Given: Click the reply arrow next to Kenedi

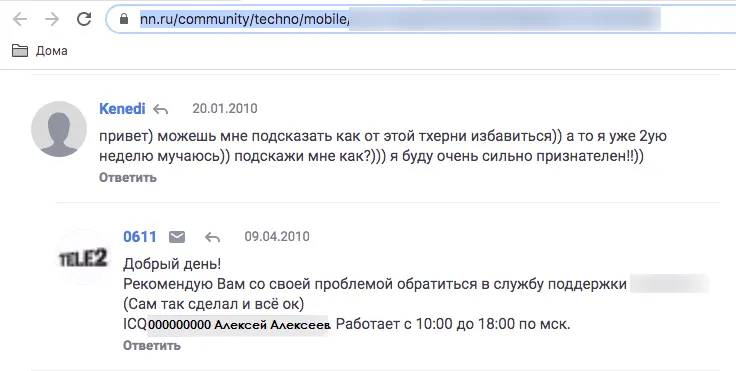Looking at the screenshot, I should 161,109.
